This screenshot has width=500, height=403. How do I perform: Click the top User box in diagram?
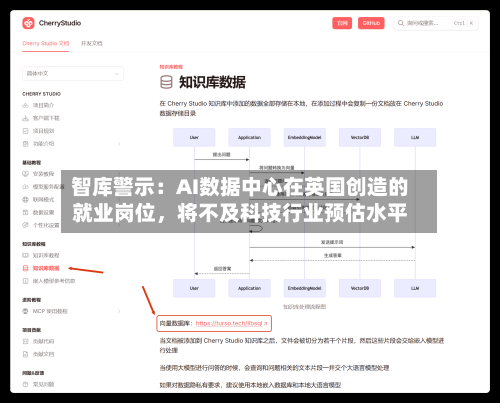pos(194,137)
